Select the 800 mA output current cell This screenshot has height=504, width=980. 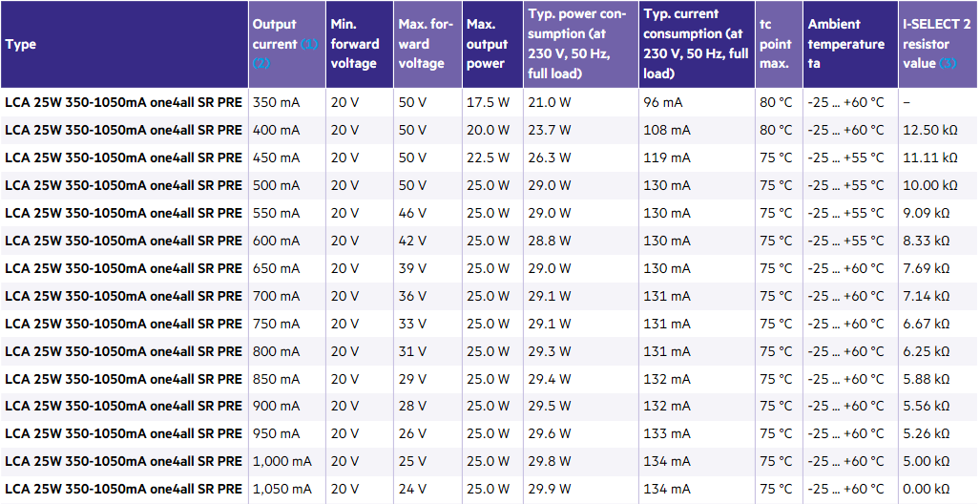point(287,351)
